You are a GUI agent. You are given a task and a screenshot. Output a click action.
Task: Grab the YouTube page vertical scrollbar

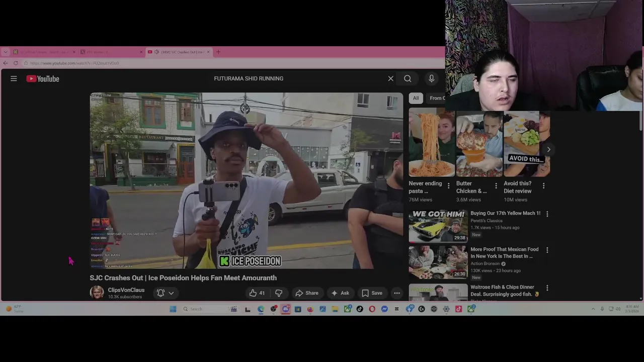(640, 121)
